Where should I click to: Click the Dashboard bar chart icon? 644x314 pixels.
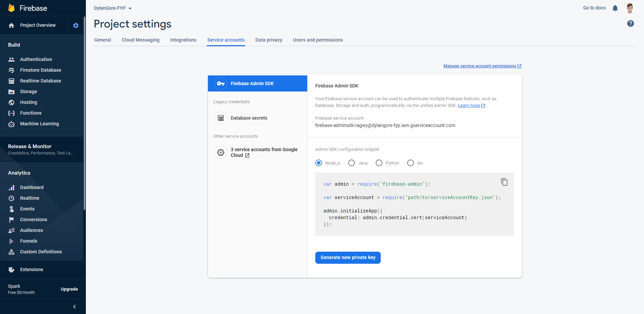[11, 187]
